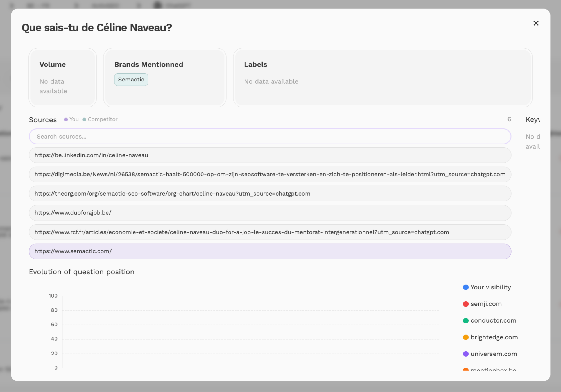This screenshot has height=392, width=561.
Task: Open the rcf.fr mentorat article source
Action: point(270,232)
